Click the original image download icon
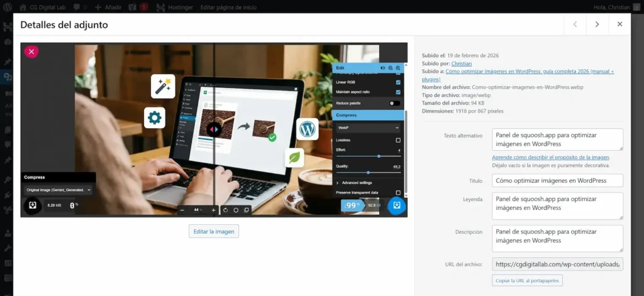Image resolution: width=644 pixels, height=296 pixels. tap(32, 205)
